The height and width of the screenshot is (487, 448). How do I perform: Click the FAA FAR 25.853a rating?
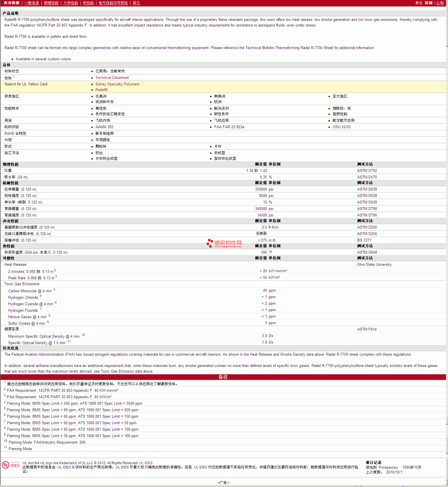229,127
